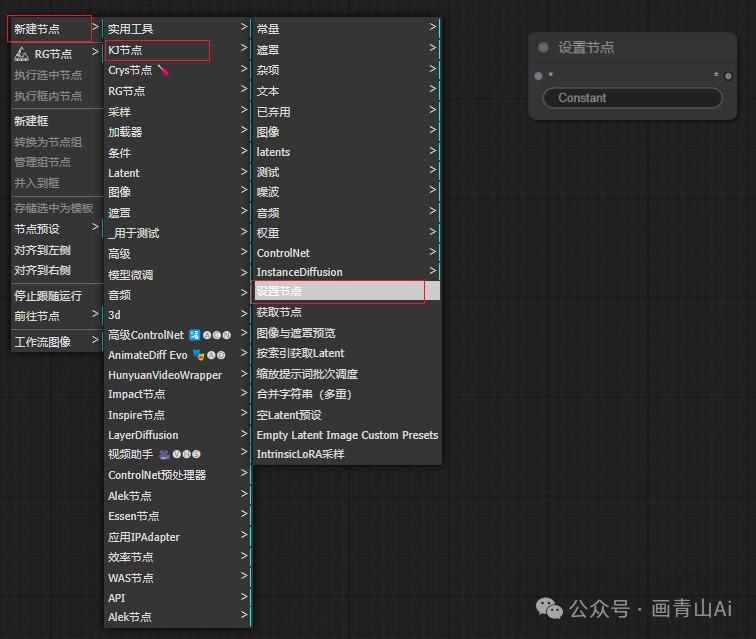Viewport: 756px width, 639px height.
Task: Click the blue icon beside 高级ControlNet
Action: [x=194, y=335]
